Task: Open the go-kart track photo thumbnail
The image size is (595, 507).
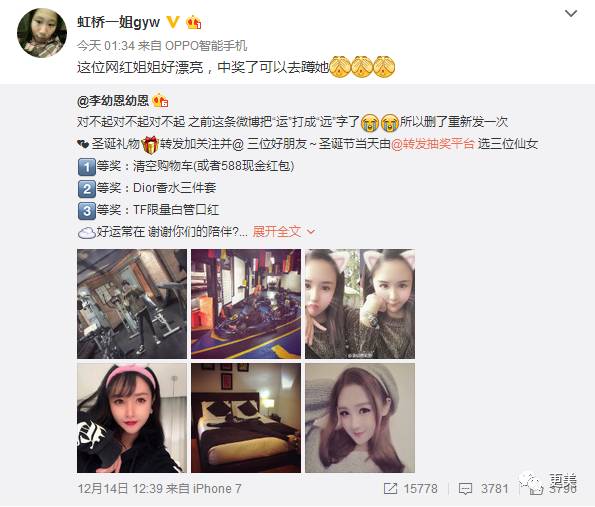Action: click(246, 304)
